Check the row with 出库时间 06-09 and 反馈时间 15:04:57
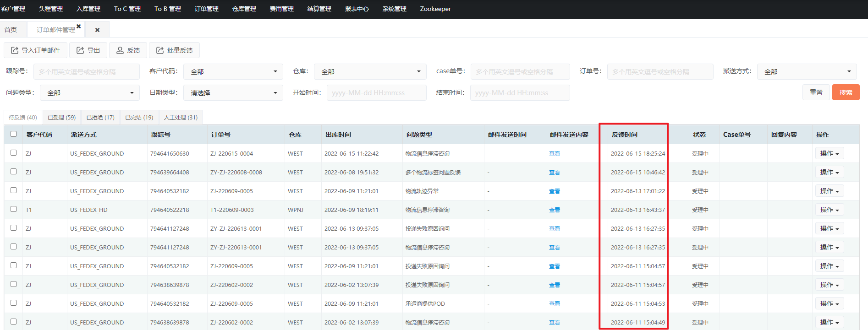This screenshot has height=330, width=868. click(13, 265)
